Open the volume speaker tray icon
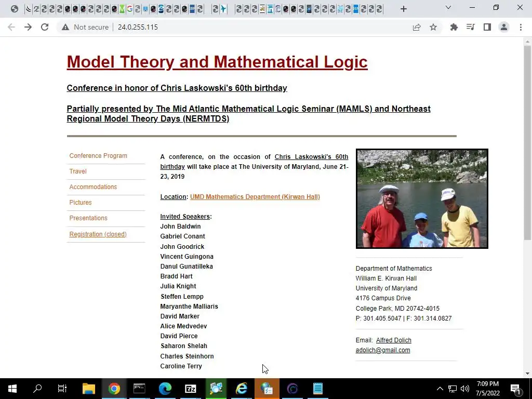 tap(465, 389)
